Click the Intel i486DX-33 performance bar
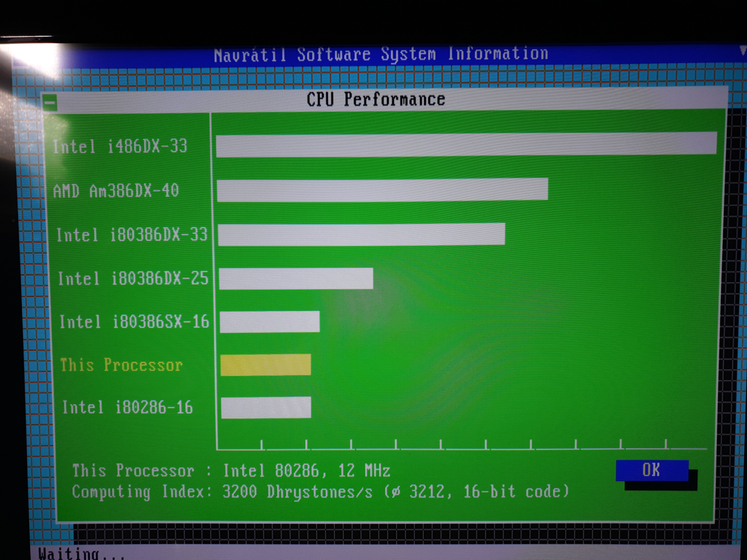747x560 pixels. [466, 144]
